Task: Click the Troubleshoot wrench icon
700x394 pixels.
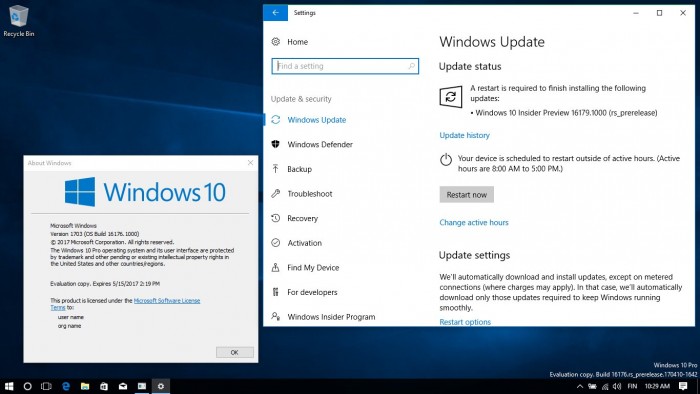Action: click(x=276, y=194)
